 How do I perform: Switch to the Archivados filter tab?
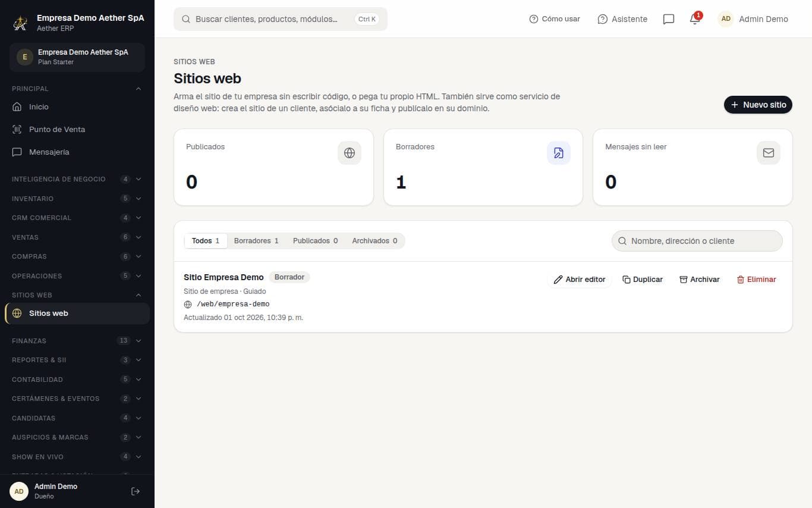pyautogui.click(x=374, y=241)
